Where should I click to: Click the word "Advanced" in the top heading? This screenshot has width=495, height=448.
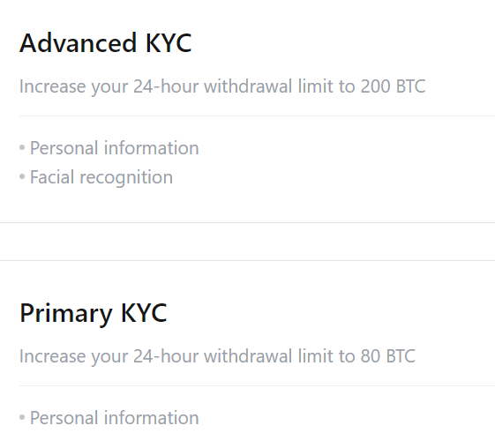pyautogui.click(x=78, y=43)
